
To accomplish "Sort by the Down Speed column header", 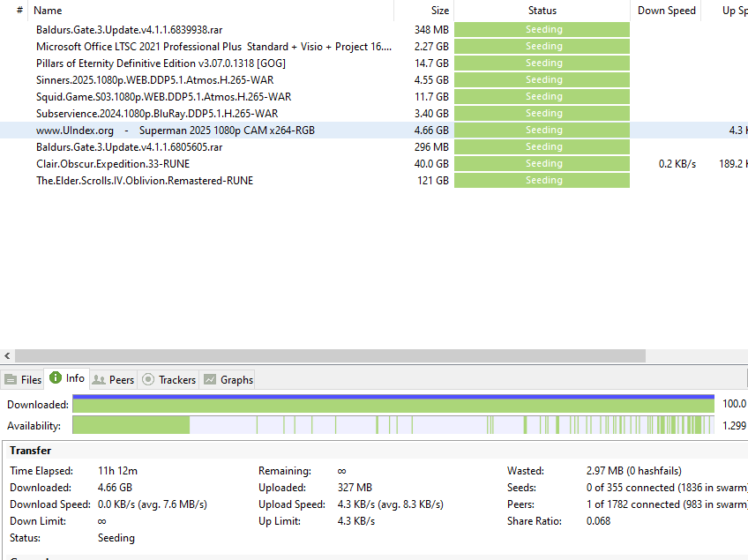I will [x=666, y=11].
